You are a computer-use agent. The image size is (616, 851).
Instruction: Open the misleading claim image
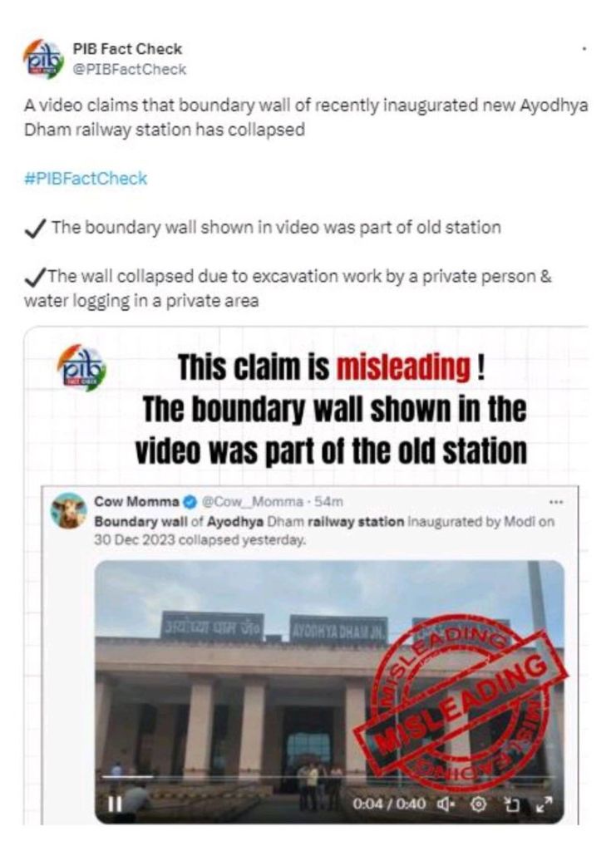pos(306,575)
